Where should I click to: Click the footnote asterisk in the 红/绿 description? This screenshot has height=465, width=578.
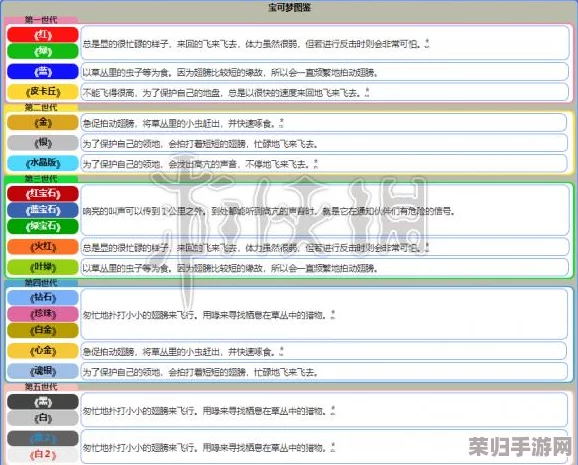(427, 43)
